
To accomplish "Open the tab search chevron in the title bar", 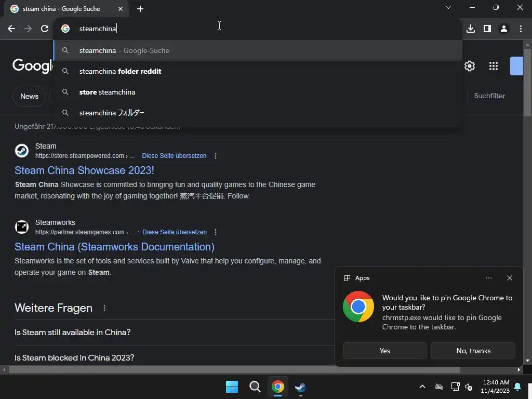I will (448, 7).
